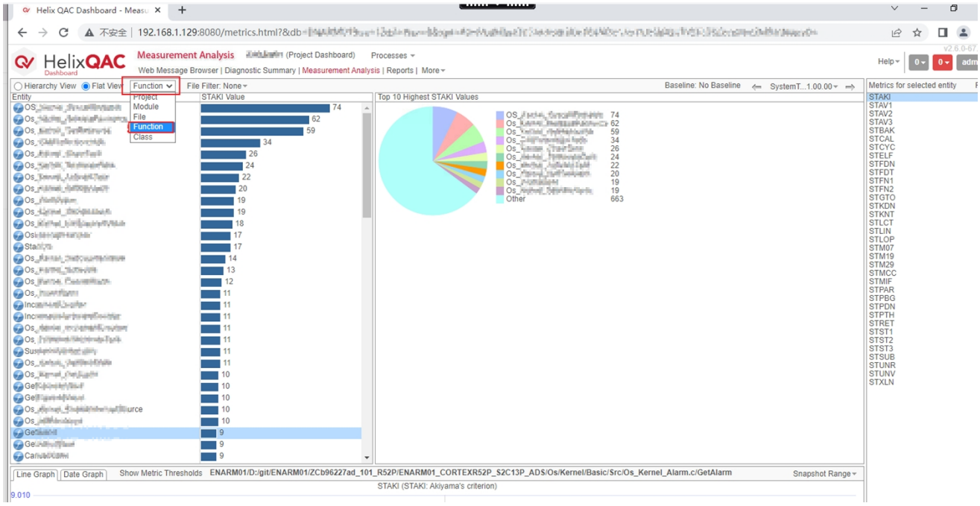Viewport: 980px width, 506px height.
Task: Click the share icon in the address bar
Action: pos(896,33)
